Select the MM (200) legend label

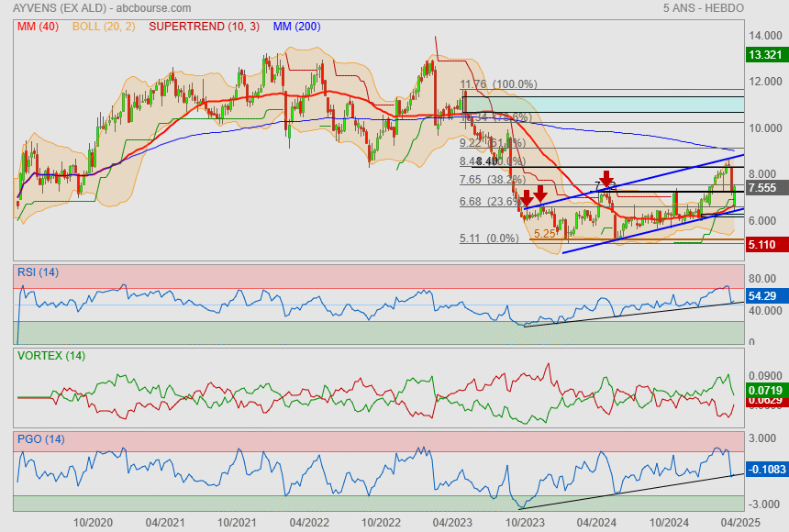[296, 27]
